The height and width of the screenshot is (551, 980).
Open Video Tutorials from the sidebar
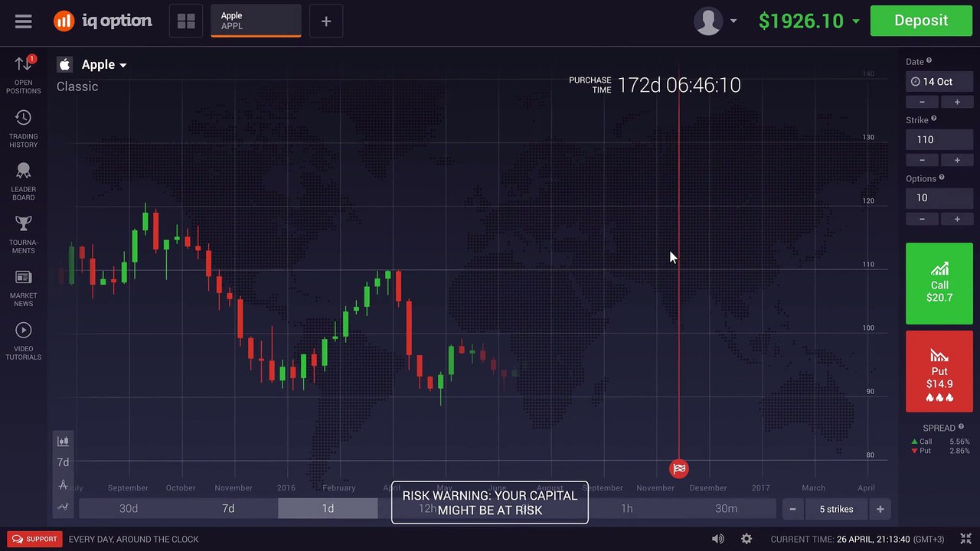(24, 341)
